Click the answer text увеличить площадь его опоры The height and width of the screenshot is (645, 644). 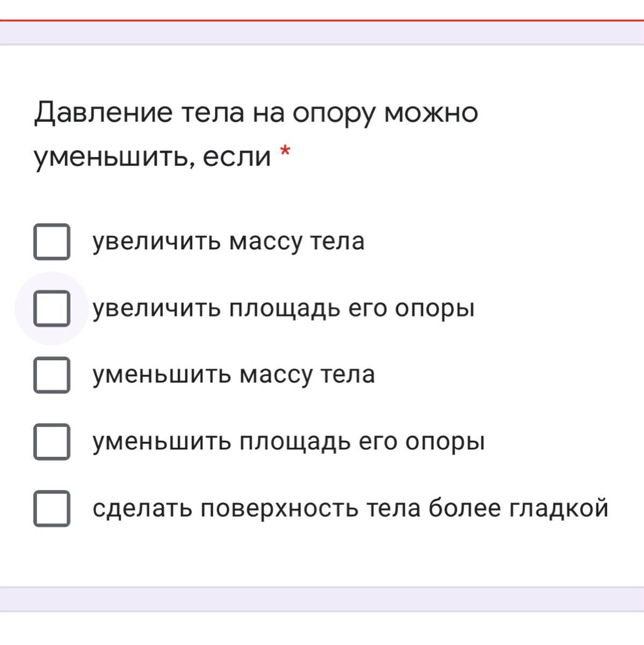coord(284,309)
